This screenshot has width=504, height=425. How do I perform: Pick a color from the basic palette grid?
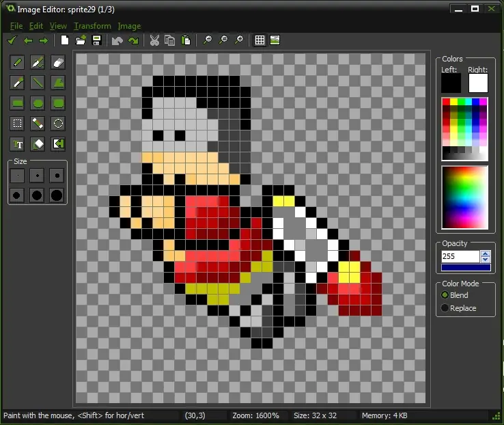click(x=465, y=129)
